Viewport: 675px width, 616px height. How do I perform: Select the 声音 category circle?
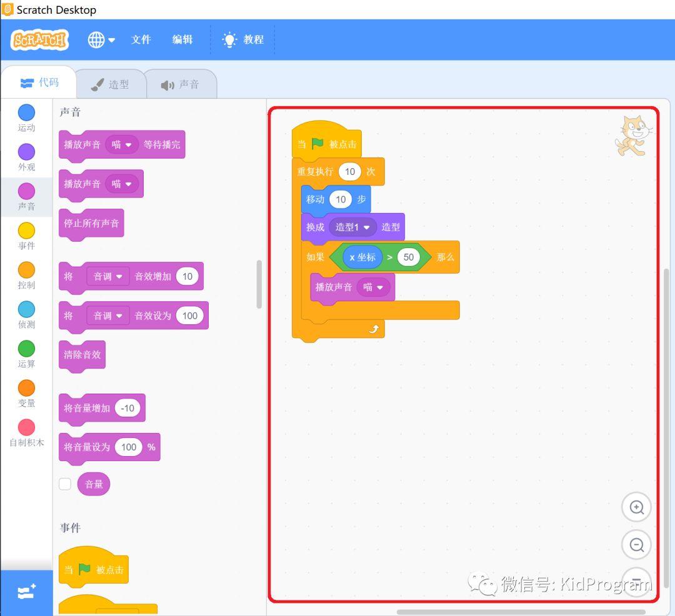click(x=26, y=191)
